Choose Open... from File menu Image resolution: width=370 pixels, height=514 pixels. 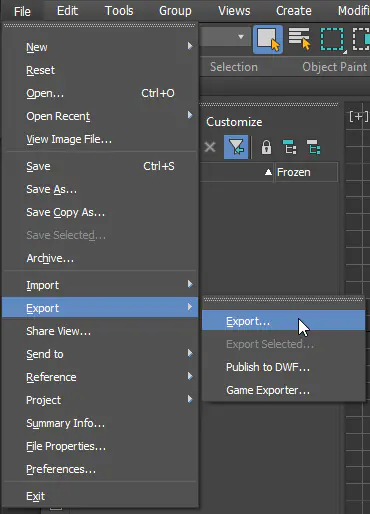[x=100, y=93]
